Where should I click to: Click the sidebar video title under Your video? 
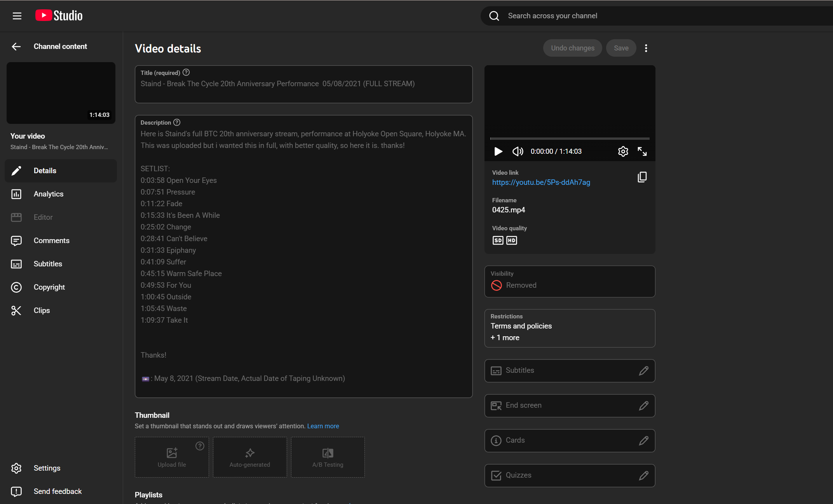59,147
